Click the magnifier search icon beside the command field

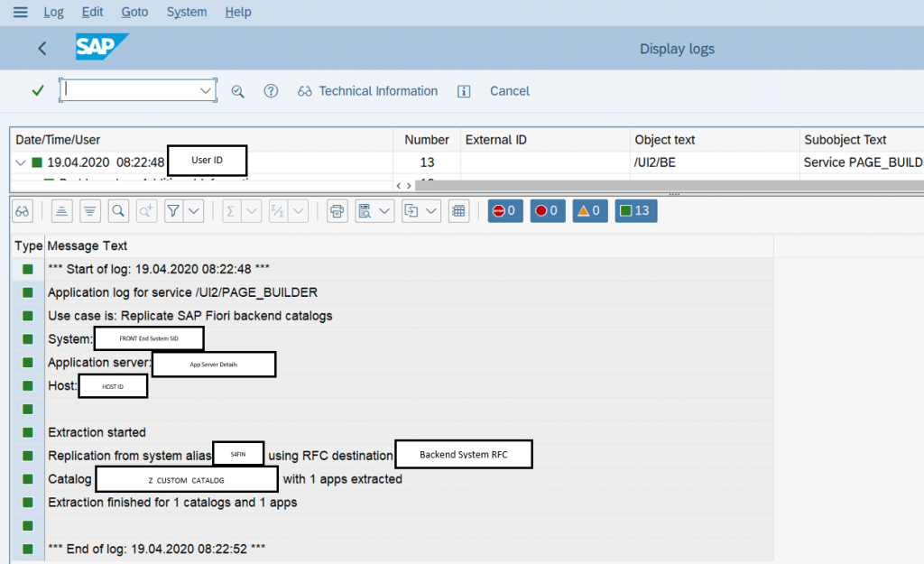(237, 91)
